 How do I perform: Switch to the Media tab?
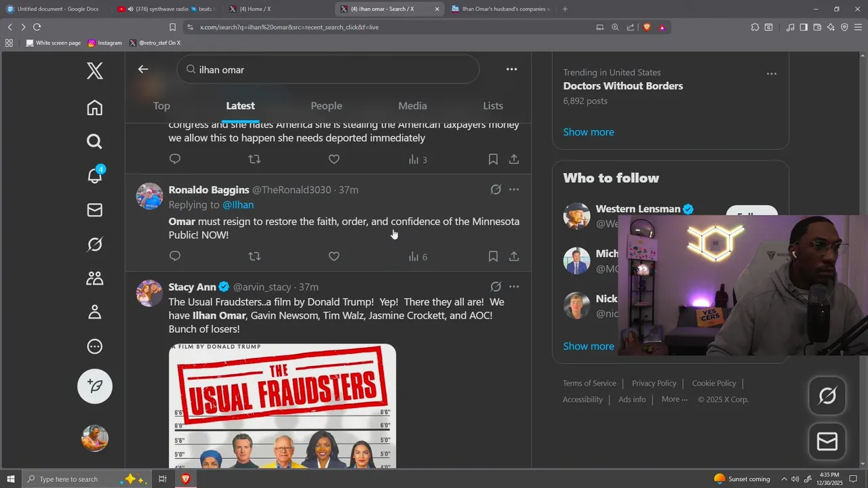(412, 106)
